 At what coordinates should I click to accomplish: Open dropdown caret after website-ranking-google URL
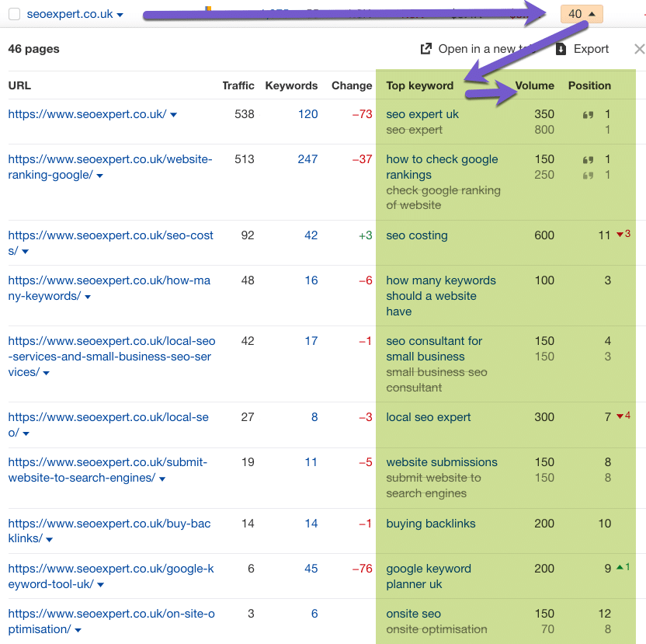99,176
